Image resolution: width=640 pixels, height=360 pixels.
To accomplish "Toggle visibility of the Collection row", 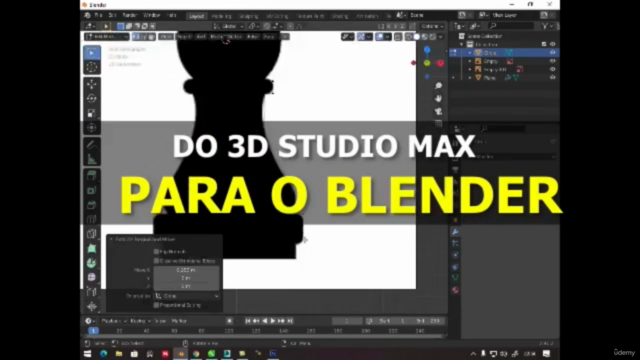I will pyautogui.click(x=553, y=44).
